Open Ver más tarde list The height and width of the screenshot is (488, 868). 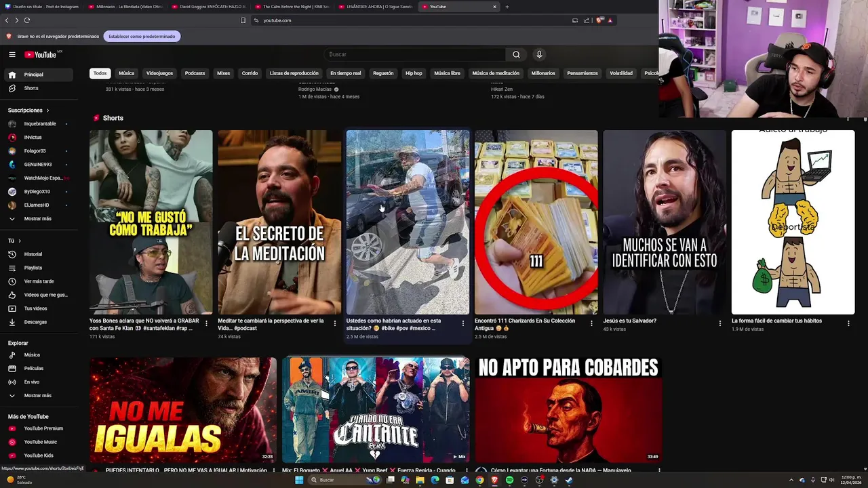coord(38,281)
